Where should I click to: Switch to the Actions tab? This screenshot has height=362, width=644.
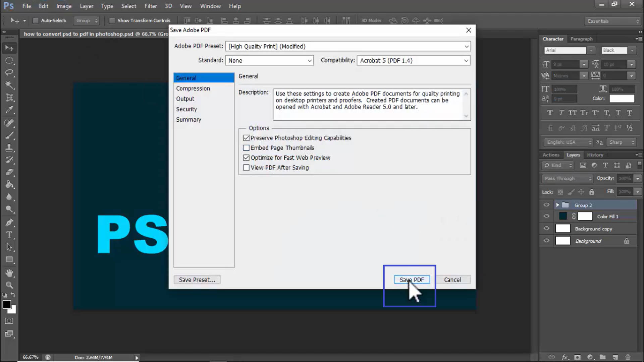(x=551, y=155)
